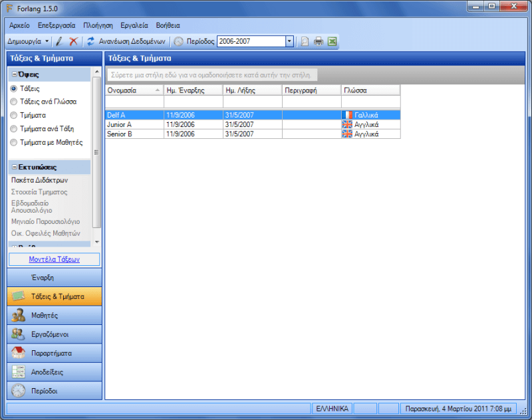Open the Περίοδος 2006-2007 dropdown arrow
Image resolution: width=532 pixels, height=420 pixels.
[x=289, y=41]
